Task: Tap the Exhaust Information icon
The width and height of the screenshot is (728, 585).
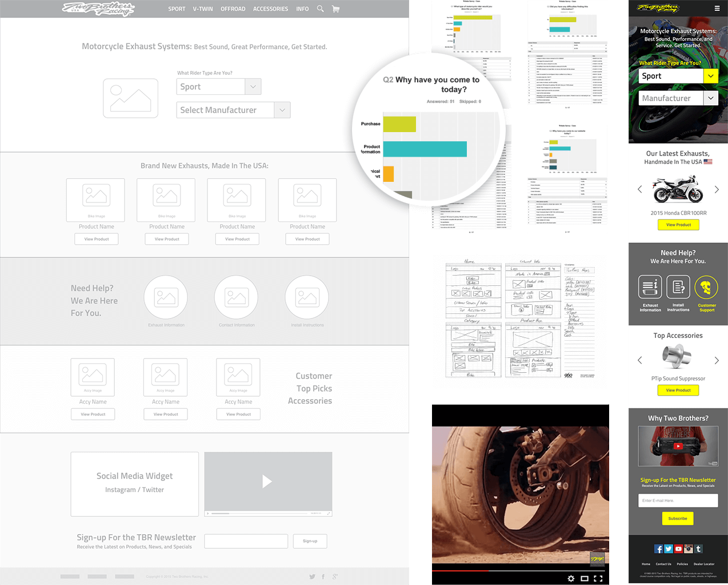Action: click(x=650, y=287)
